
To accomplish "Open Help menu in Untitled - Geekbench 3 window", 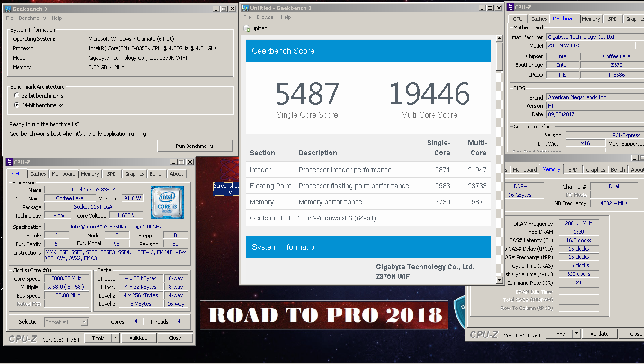I will tap(286, 17).
